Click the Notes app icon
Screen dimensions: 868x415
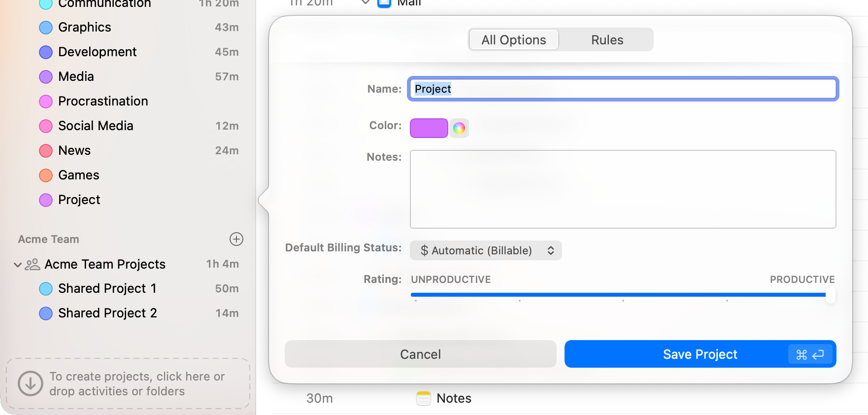424,398
